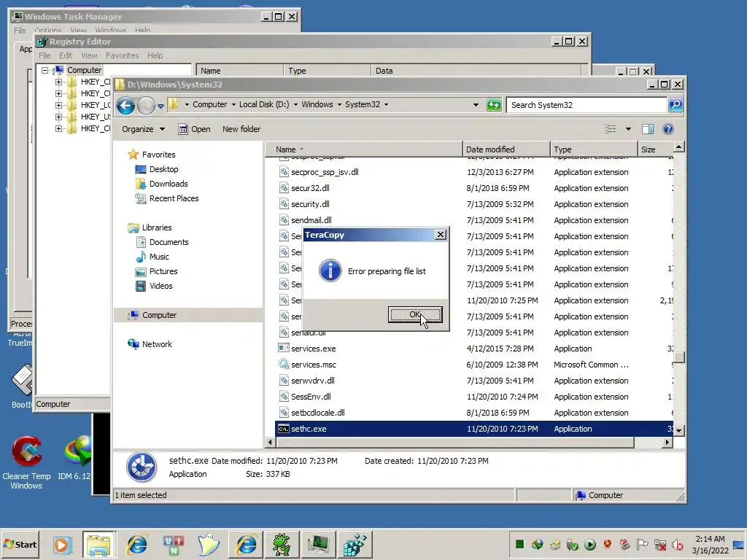Select Recent Places in navigation pane
The width and height of the screenshot is (747, 560).
174,198
